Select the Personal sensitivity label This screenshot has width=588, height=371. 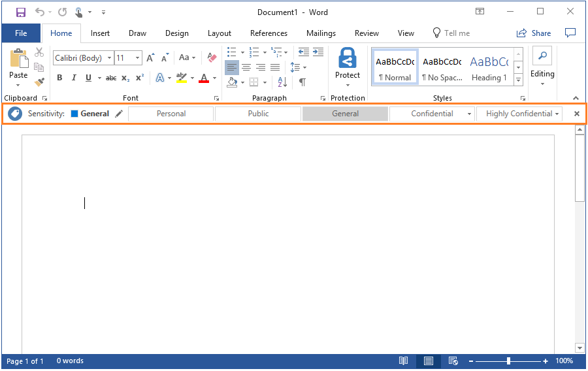[171, 114]
